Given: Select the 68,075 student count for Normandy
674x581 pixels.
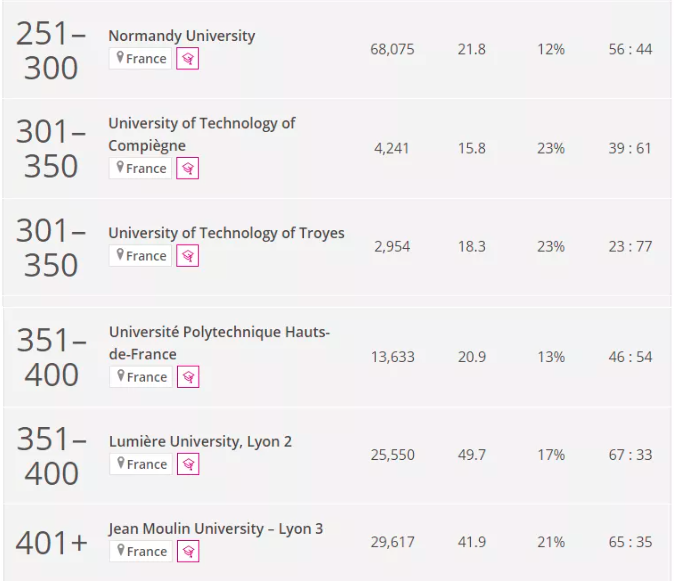Looking at the screenshot, I should (x=392, y=49).
